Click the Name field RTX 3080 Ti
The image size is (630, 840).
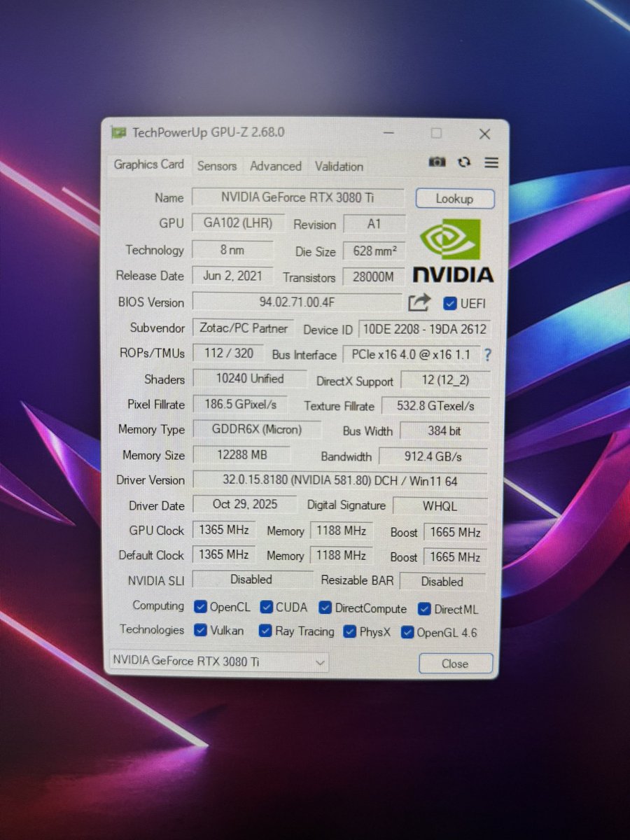pyautogui.click(x=297, y=197)
